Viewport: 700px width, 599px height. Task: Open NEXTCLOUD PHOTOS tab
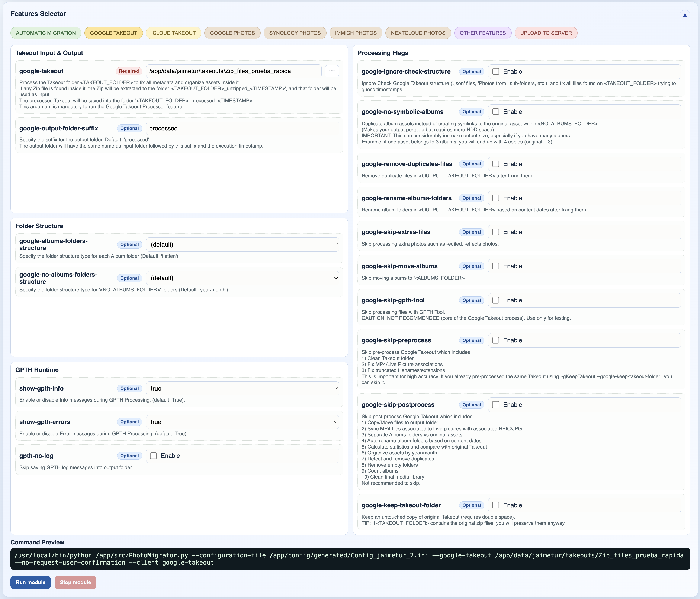pyautogui.click(x=418, y=33)
